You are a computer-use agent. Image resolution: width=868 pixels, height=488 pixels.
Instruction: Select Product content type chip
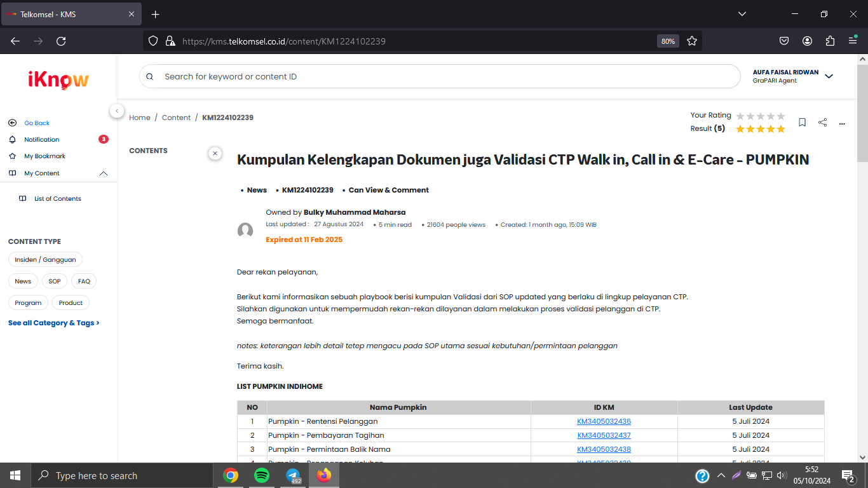[71, 302]
